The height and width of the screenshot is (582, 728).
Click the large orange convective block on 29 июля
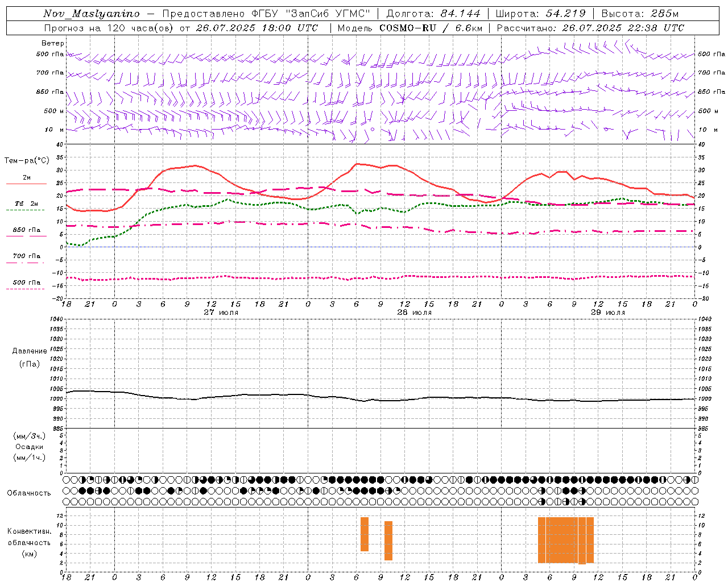[566, 540]
